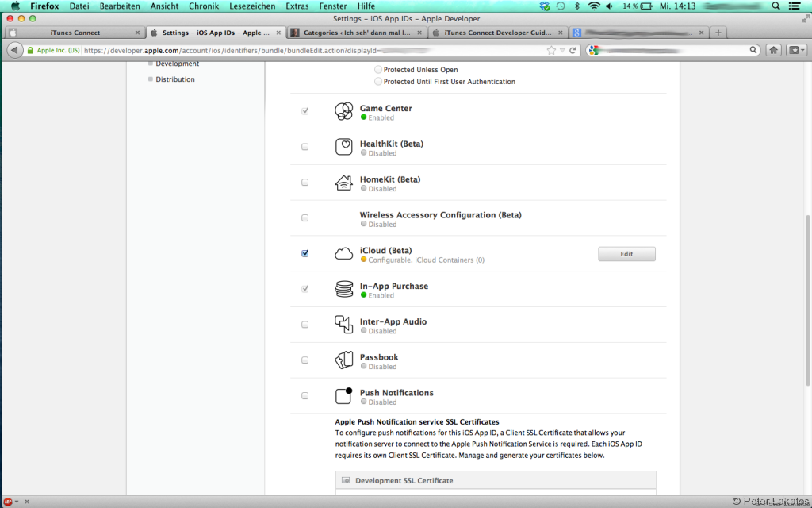This screenshot has width=812, height=508.
Task: Click the iCloud cloud icon
Action: (343, 253)
